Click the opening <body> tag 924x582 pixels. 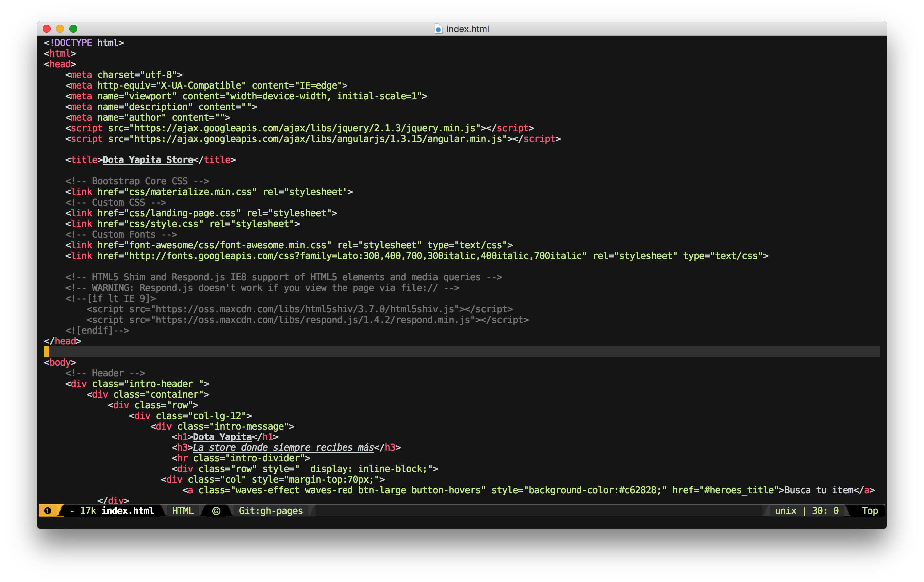pos(60,362)
